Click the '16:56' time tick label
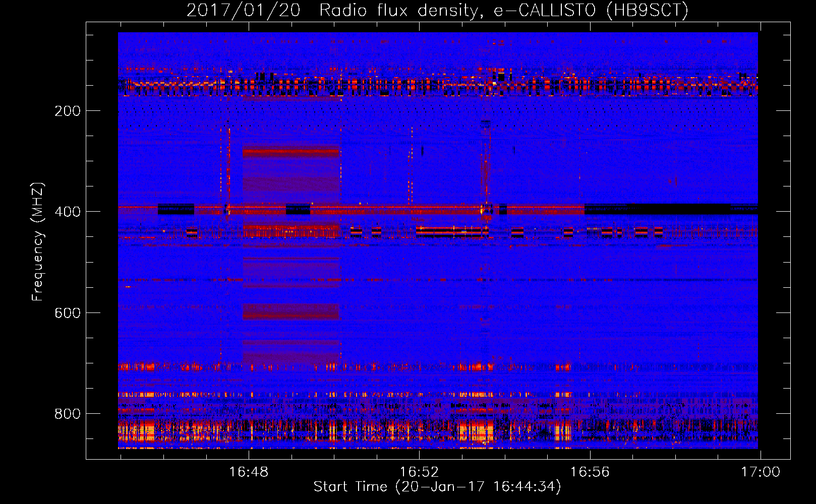 pyautogui.click(x=590, y=472)
